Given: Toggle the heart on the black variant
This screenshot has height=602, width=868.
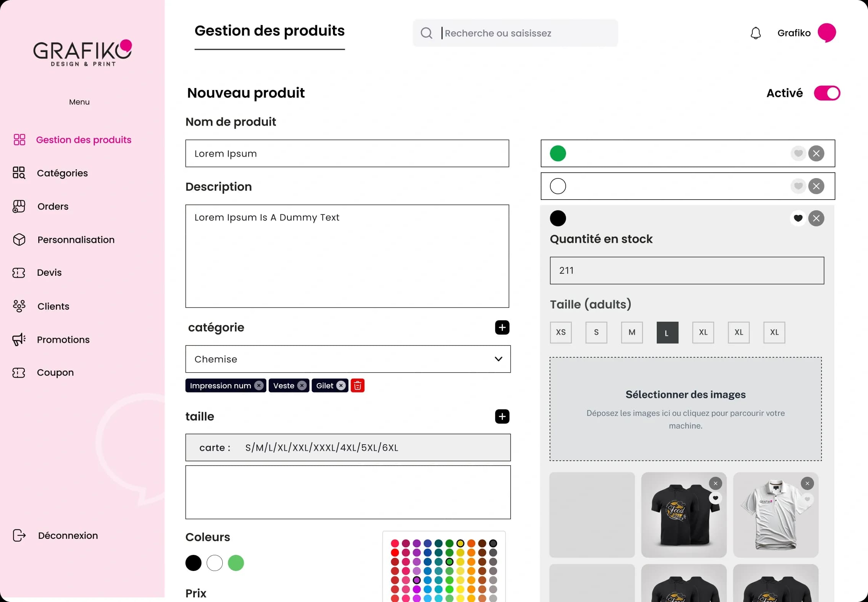Looking at the screenshot, I should point(798,218).
